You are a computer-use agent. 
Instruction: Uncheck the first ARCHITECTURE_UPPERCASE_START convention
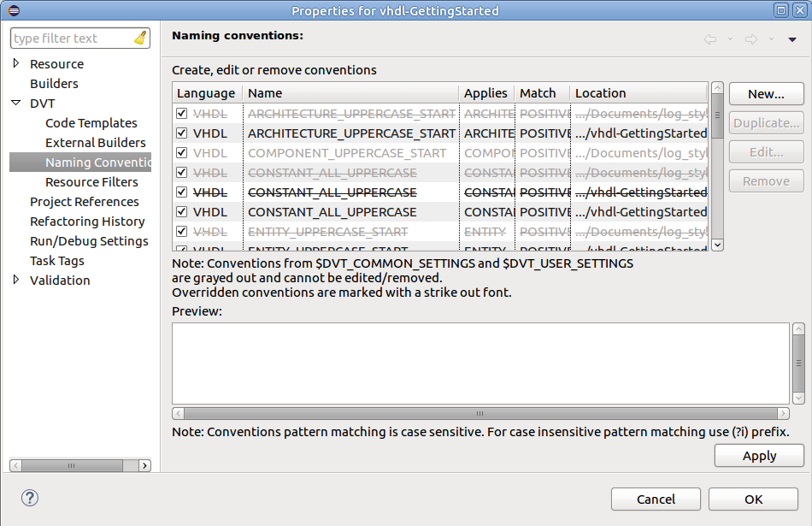(x=182, y=113)
